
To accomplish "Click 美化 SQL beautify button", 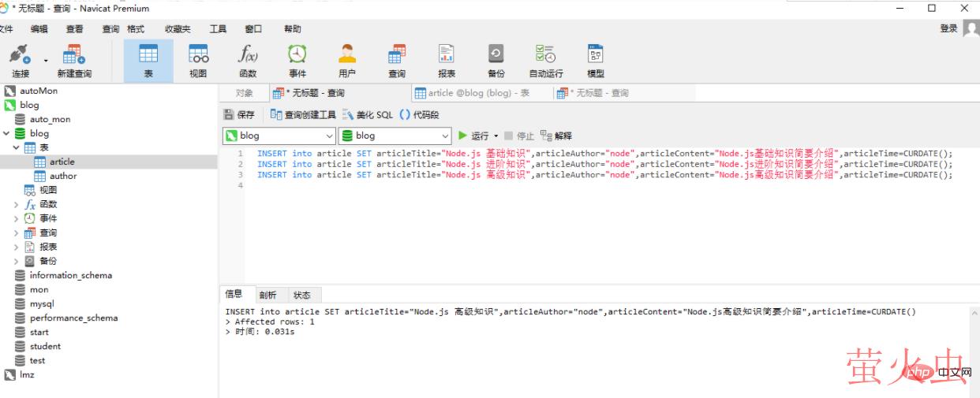I will [x=367, y=115].
